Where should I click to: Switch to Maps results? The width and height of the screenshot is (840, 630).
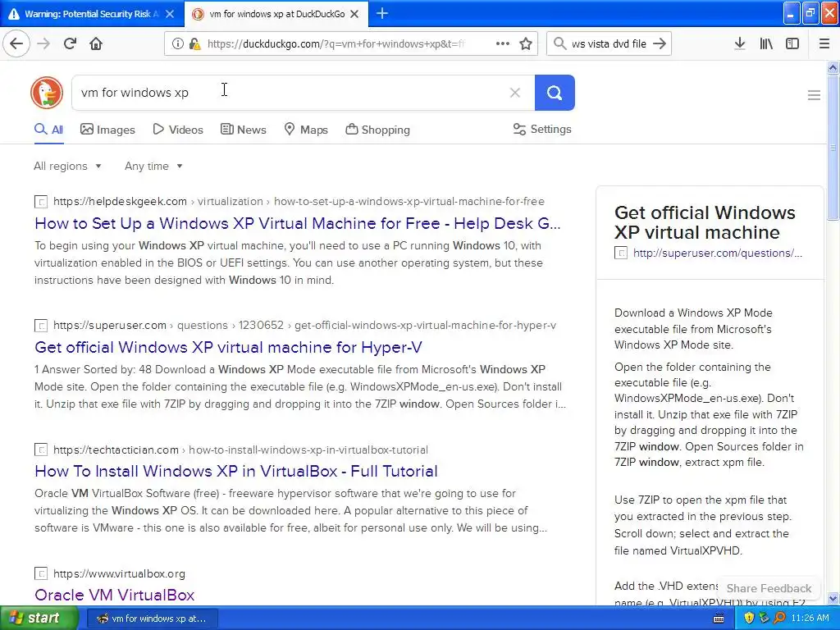(x=306, y=129)
